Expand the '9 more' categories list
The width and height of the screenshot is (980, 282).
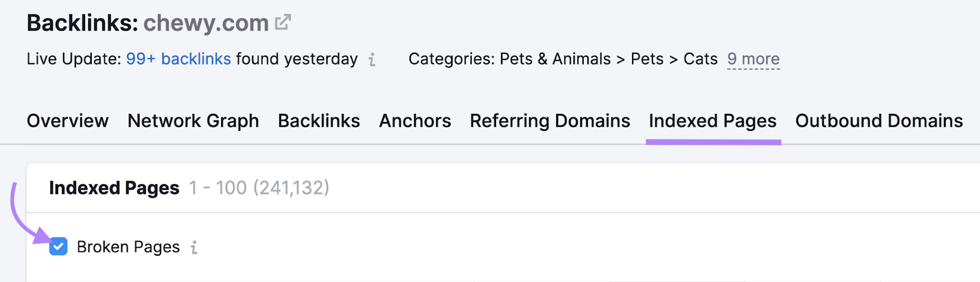coord(753,59)
